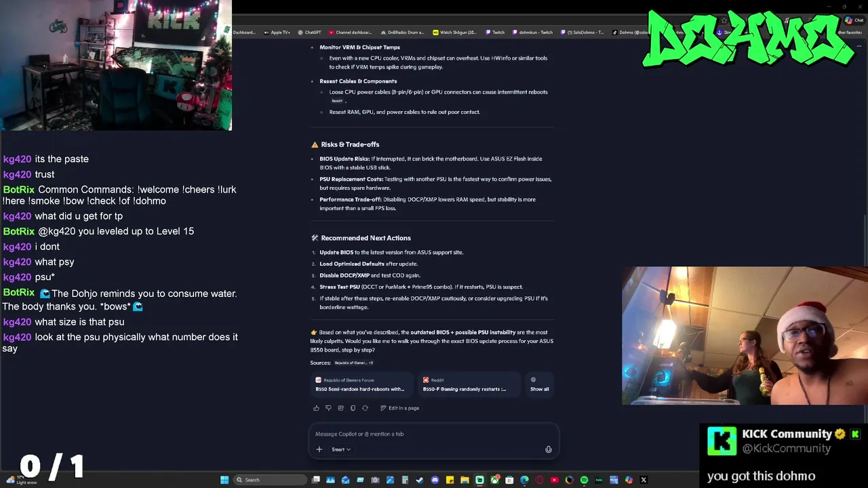Click Show all sources
868x488 pixels.
click(x=539, y=384)
